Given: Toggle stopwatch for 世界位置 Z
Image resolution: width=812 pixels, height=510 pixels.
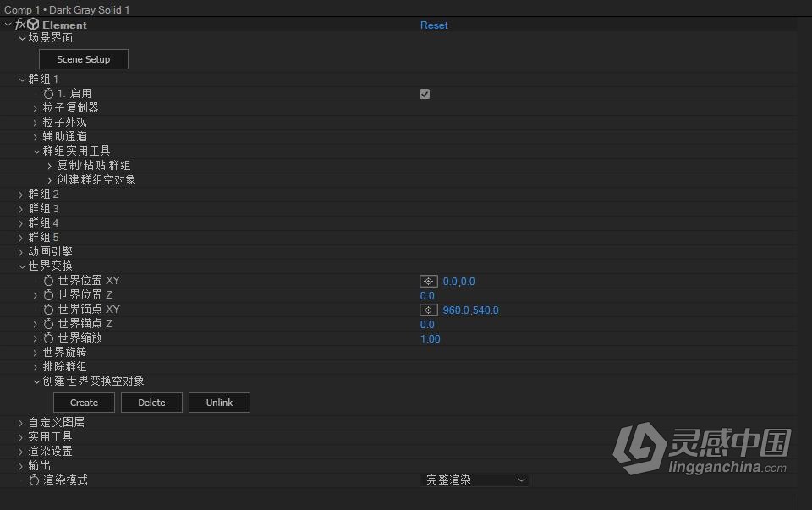Looking at the screenshot, I should tap(49, 295).
